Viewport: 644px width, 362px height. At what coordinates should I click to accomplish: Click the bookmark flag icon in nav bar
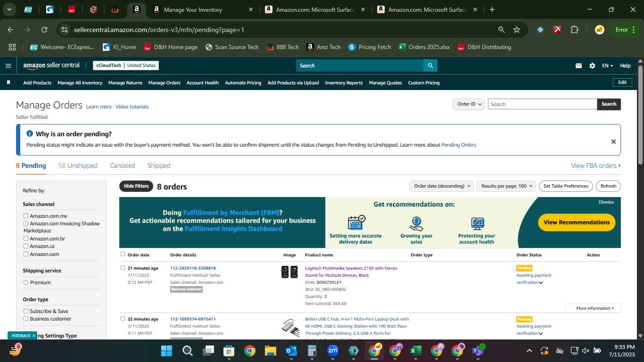(8, 82)
